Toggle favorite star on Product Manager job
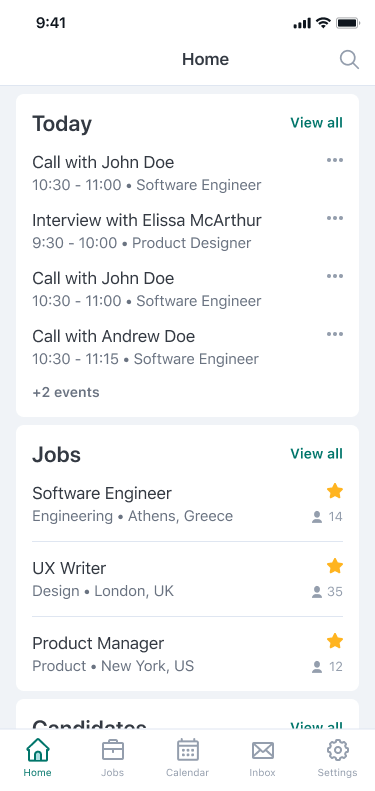 click(335, 641)
